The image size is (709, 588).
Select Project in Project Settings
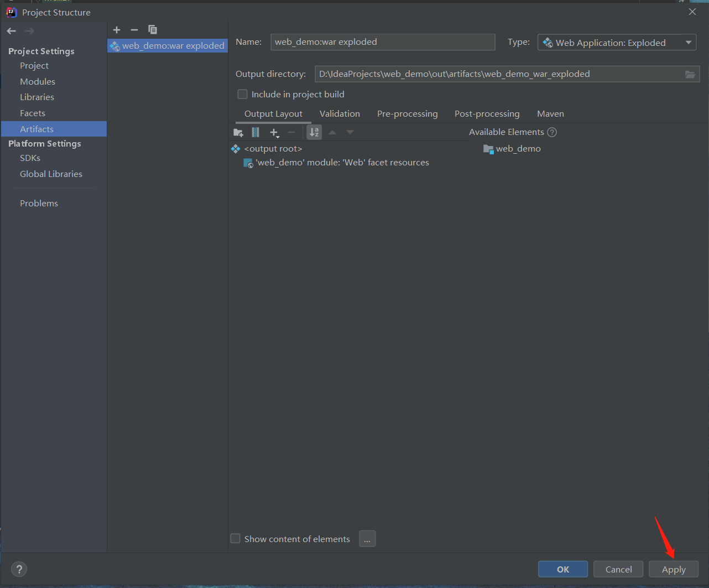click(x=34, y=66)
